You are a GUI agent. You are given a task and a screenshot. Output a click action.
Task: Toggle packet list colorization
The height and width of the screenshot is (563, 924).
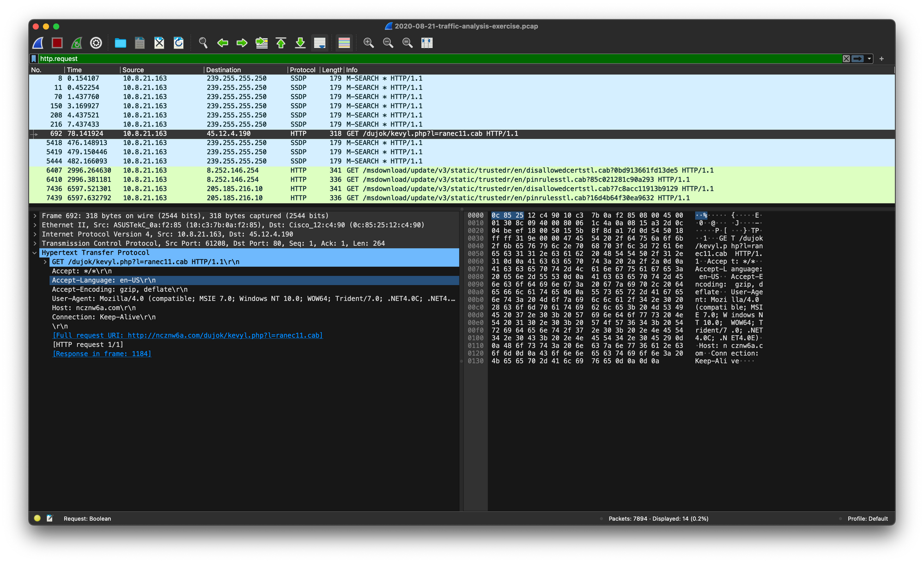tap(344, 43)
